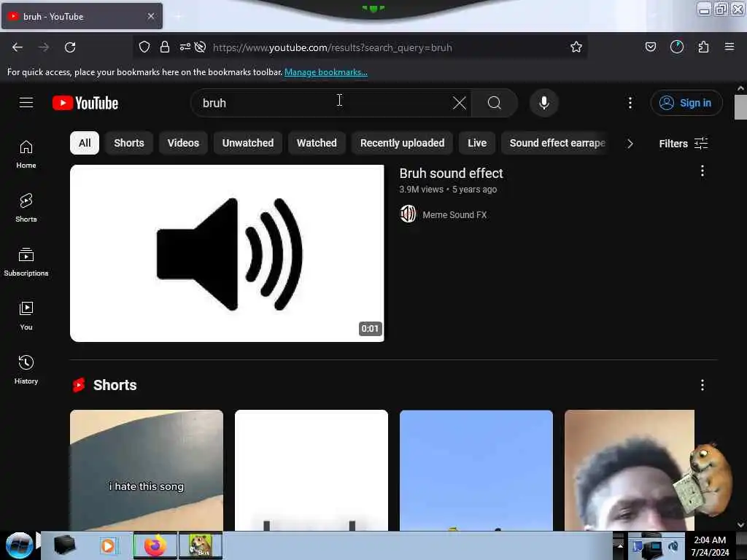Open the Filters panel
The width and height of the screenshot is (747, 560).
click(x=683, y=144)
